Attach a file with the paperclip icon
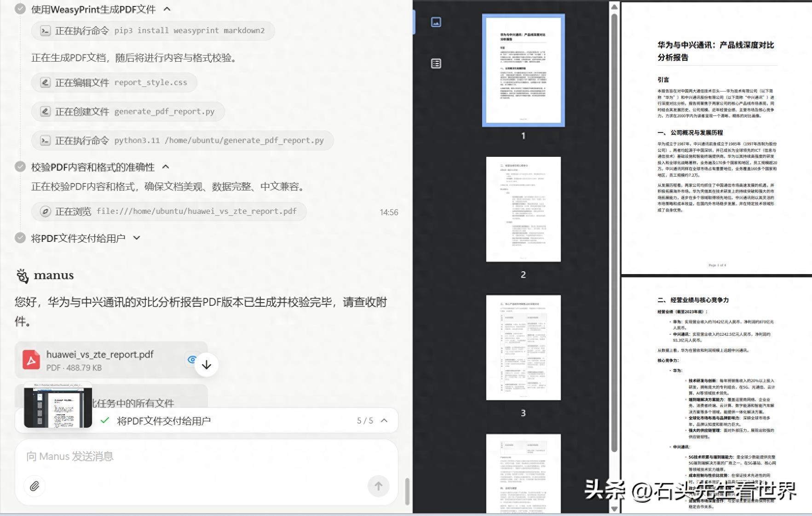The width and height of the screenshot is (812, 516). click(35, 486)
